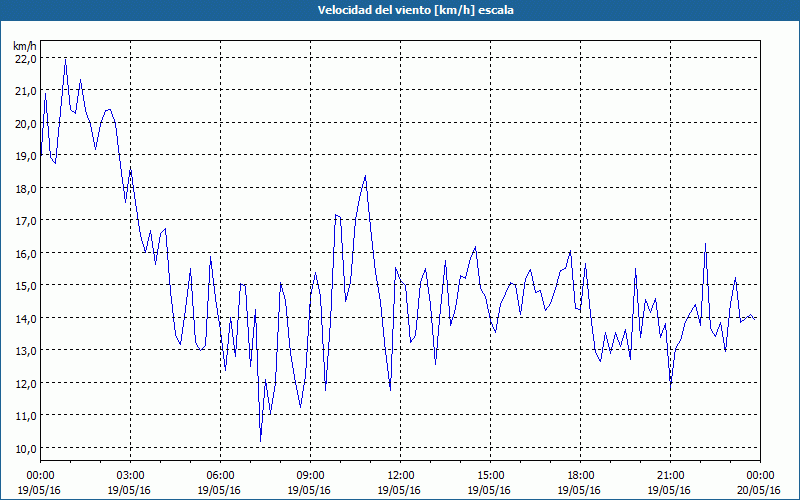Click the 20,0 y-axis value
Screen dimensions: 800x500
[26, 124]
